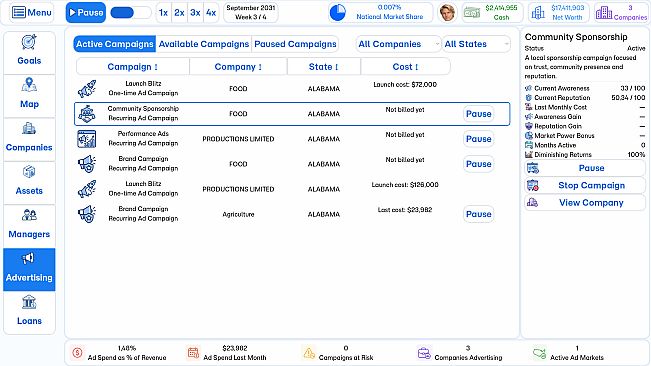The image size is (651, 366).
Task: Click rocket icon of FOOD Launch Blitz
Action: coord(87,88)
